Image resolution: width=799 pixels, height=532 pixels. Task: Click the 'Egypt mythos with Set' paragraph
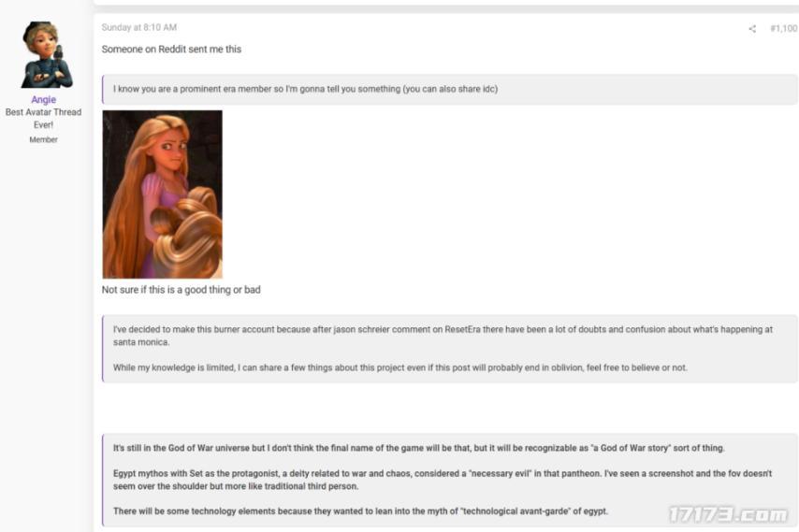(x=443, y=480)
